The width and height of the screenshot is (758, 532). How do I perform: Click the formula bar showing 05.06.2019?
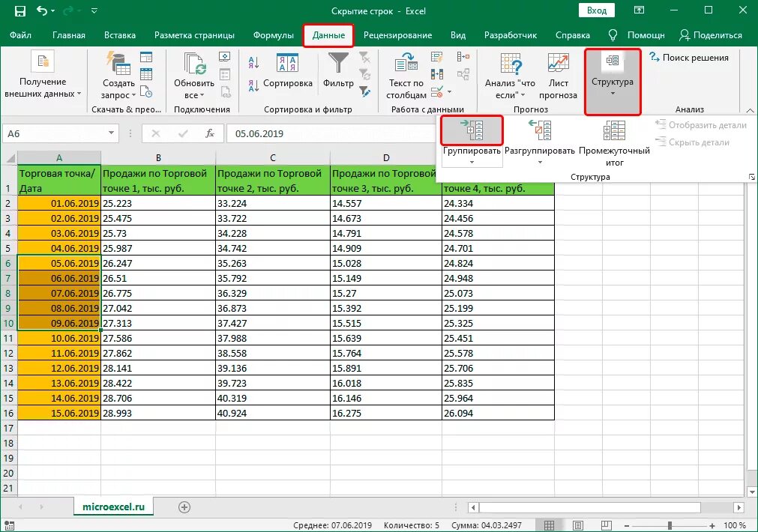(331, 133)
